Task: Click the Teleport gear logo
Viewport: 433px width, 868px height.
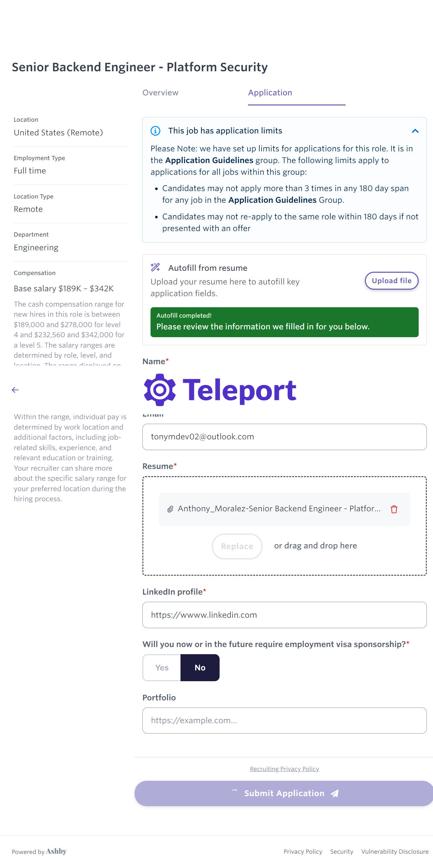Action: (x=160, y=390)
